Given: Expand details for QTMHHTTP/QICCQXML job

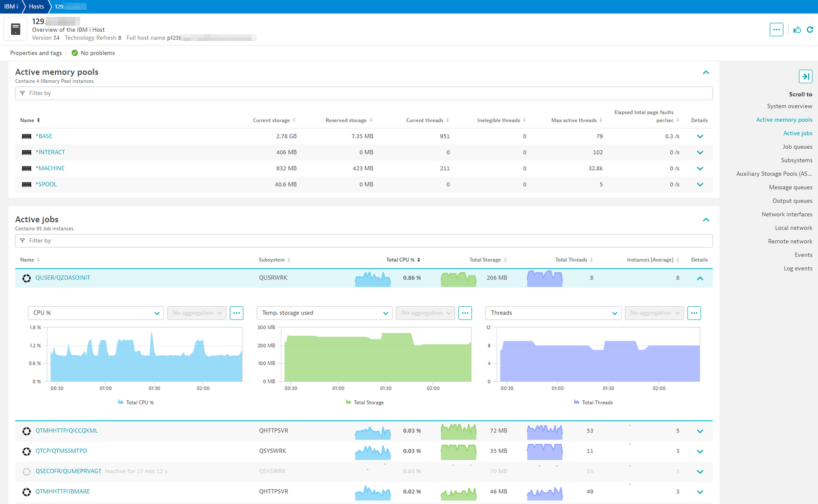Looking at the screenshot, I should [700, 431].
